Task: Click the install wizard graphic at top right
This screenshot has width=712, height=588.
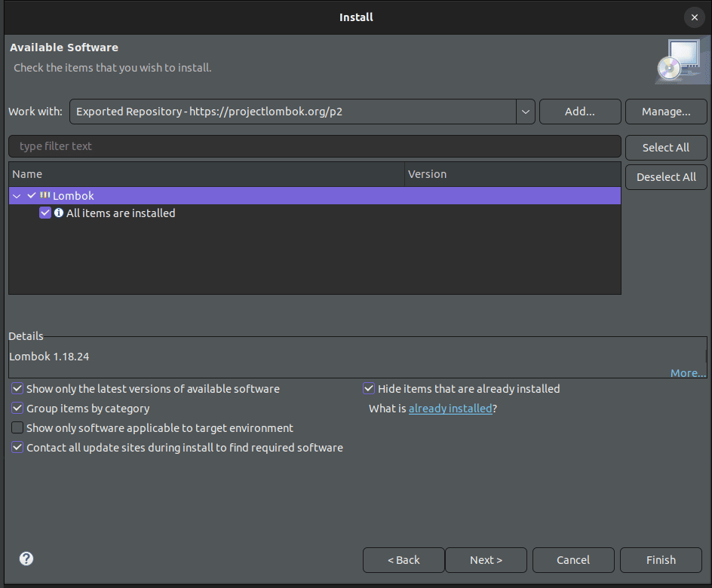Action: click(681, 60)
